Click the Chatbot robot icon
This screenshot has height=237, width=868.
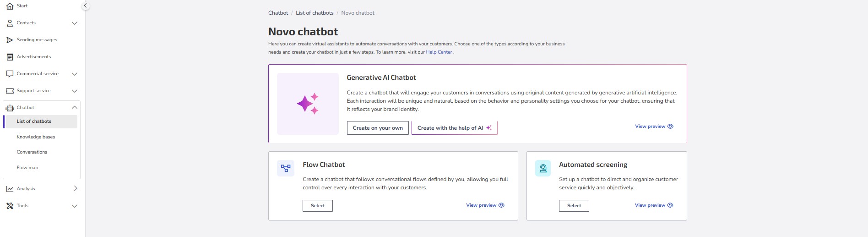point(10,108)
